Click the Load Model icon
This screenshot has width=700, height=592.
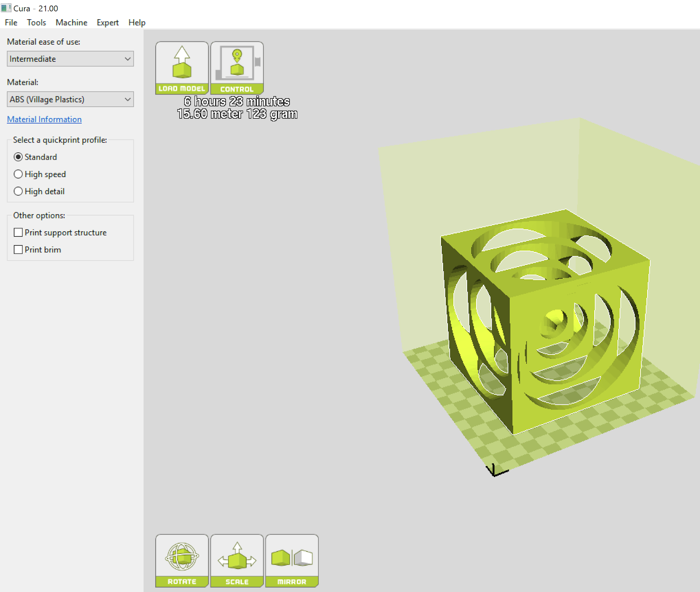182,68
